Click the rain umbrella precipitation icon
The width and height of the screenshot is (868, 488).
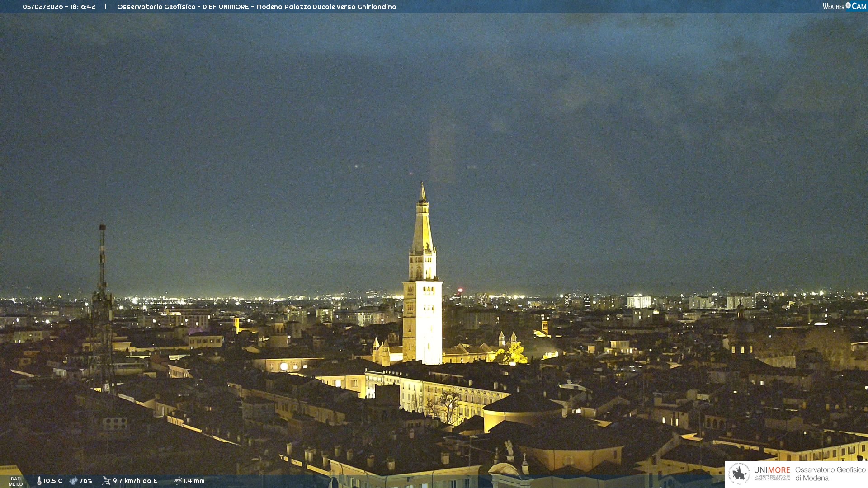pyautogui.click(x=178, y=481)
